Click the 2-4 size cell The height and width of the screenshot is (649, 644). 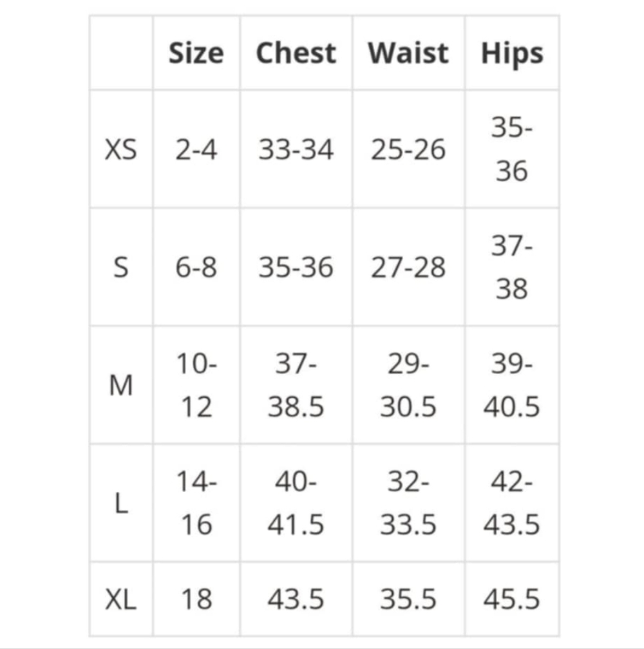(x=196, y=150)
